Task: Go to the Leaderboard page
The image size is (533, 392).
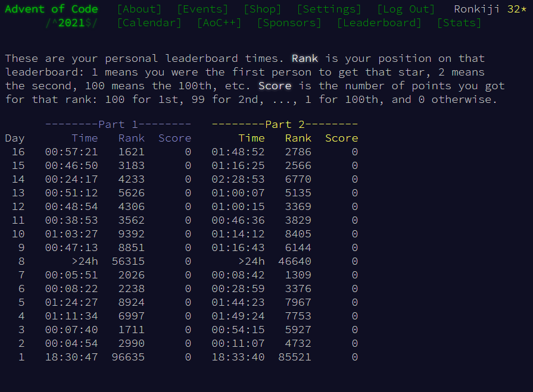Action: click(x=379, y=23)
